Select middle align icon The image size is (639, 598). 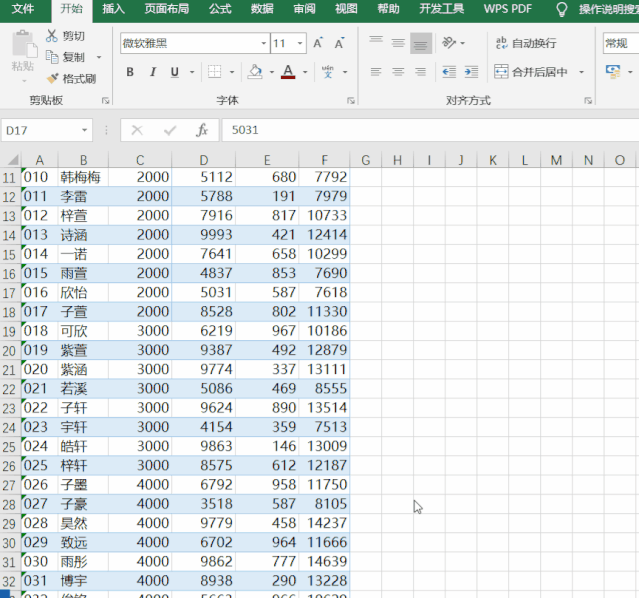coord(398,42)
